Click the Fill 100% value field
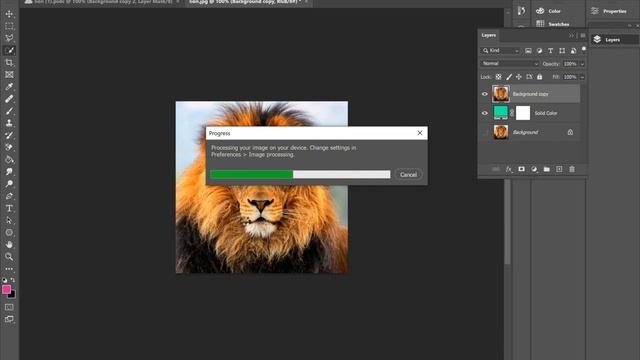Screen dimensions: 640x360 pos(570,77)
